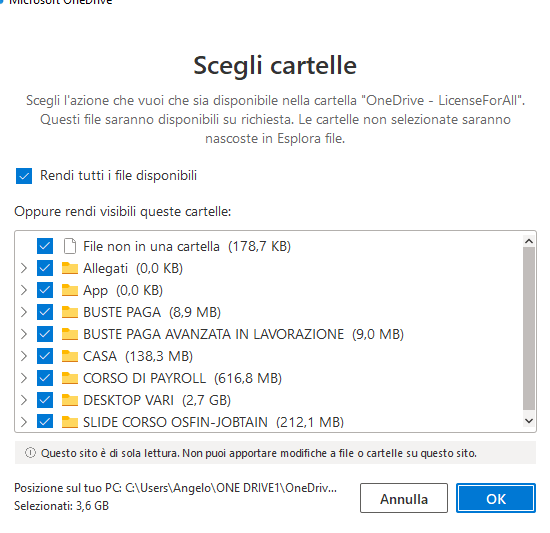Toggle BUSTE PAGA AVANZATA IN LAVORAZIONE checkbox
This screenshot has width=550, height=533.
pyautogui.click(x=45, y=334)
